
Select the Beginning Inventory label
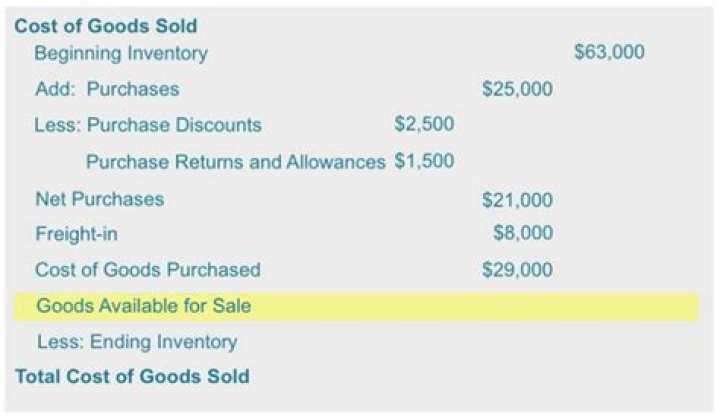[121, 53]
